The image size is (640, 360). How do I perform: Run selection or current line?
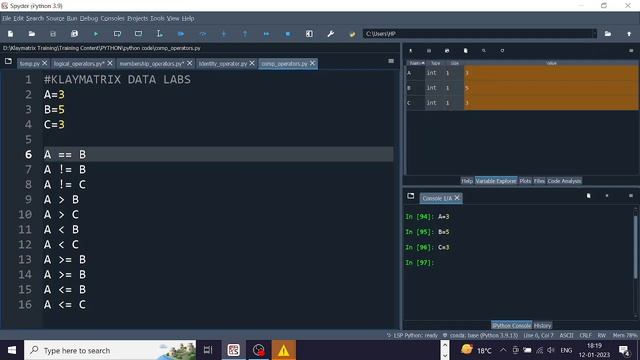(x=160, y=34)
